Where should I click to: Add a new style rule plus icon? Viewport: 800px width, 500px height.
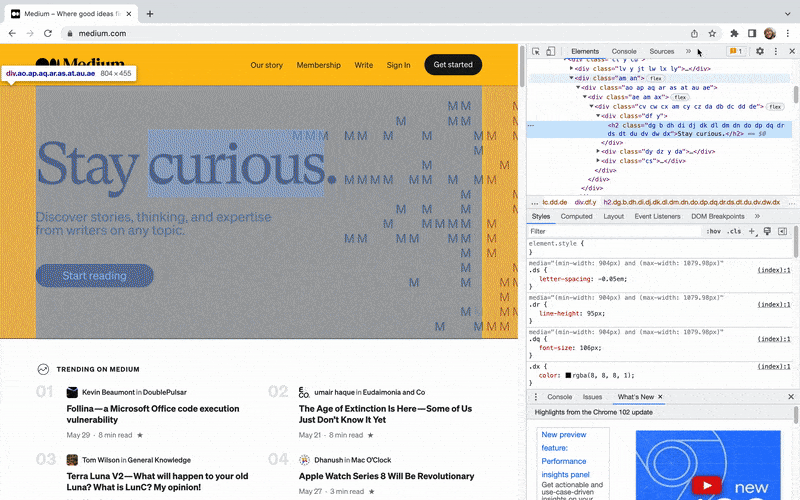click(x=752, y=232)
